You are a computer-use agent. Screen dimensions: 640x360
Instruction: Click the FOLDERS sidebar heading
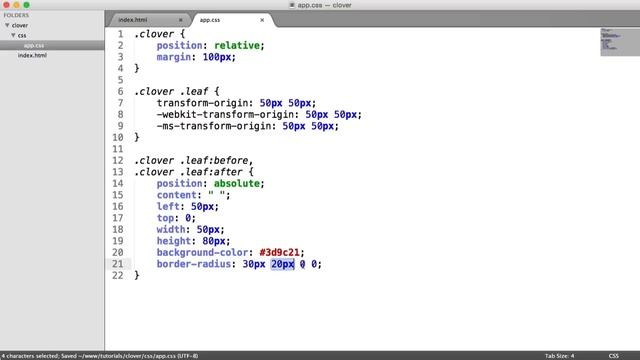pyautogui.click(x=16, y=15)
